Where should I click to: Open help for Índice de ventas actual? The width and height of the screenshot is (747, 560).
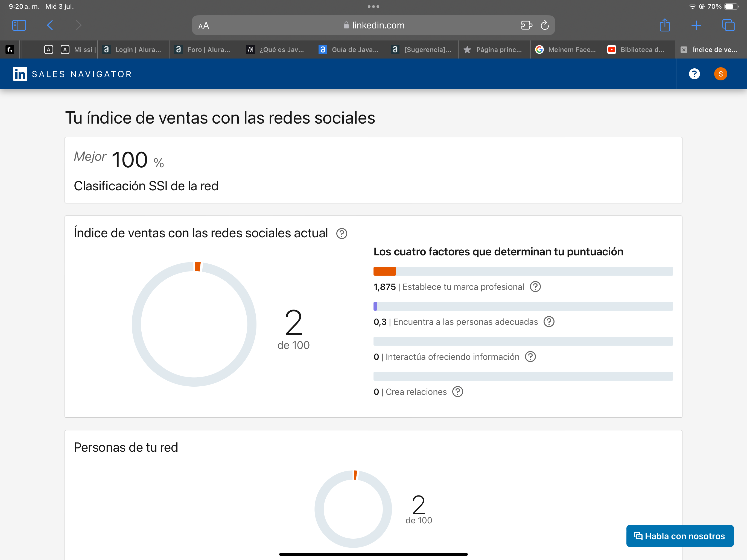342,234
